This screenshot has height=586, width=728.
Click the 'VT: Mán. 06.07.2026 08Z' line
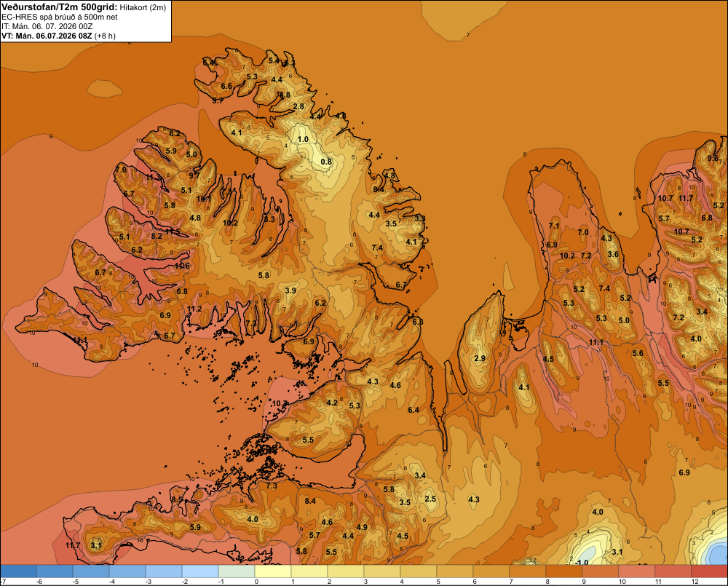(47, 36)
